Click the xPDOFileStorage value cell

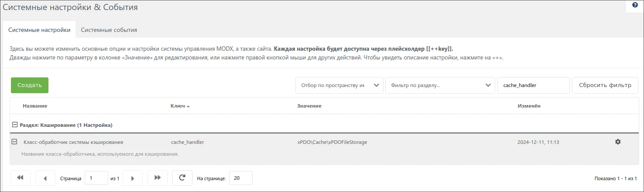pos(332,142)
